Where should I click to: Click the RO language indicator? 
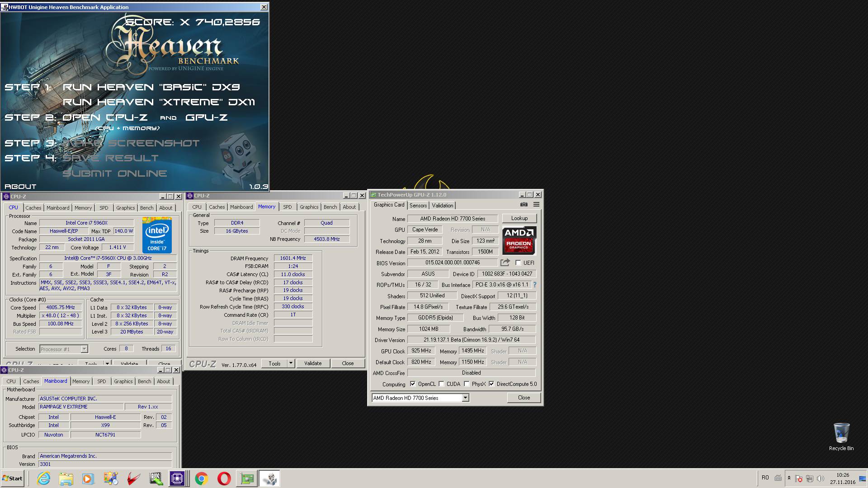click(x=765, y=478)
